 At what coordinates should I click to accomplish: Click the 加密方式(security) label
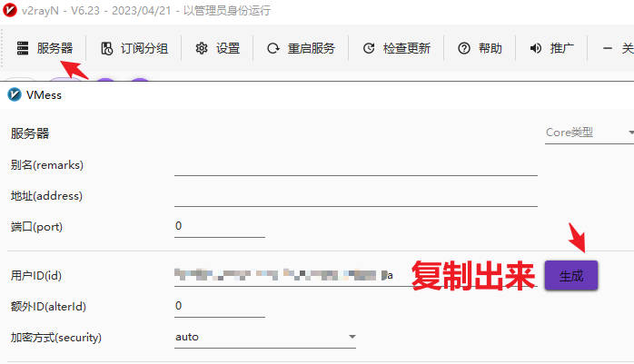point(55,338)
